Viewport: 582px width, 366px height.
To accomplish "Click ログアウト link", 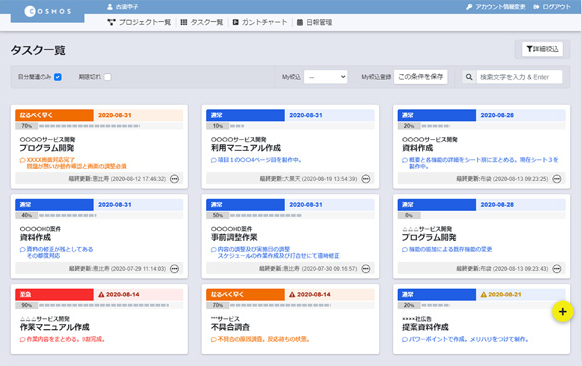I will pyautogui.click(x=556, y=7).
